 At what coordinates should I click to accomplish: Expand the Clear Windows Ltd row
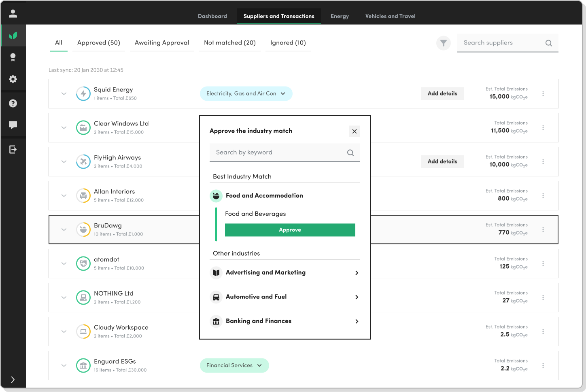(x=64, y=127)
